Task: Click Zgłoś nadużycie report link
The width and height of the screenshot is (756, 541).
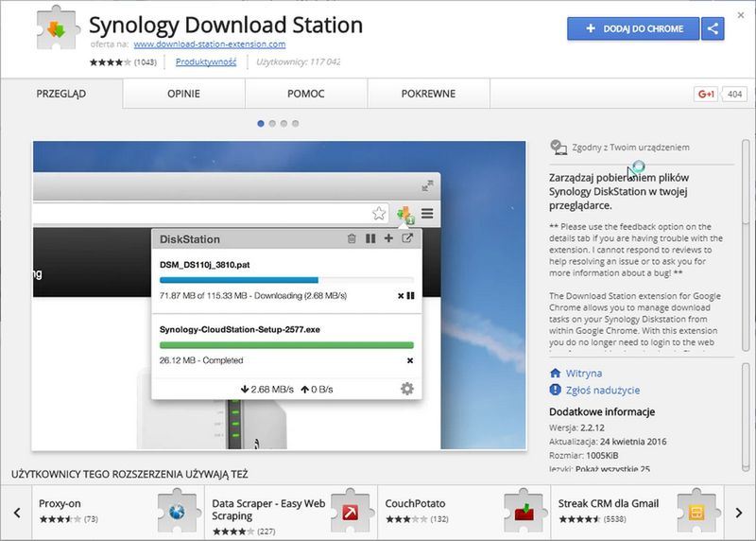Action: 603,390
